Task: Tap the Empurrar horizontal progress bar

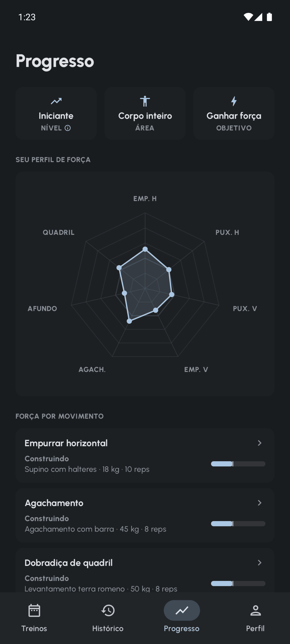Action: coord(238,464)
